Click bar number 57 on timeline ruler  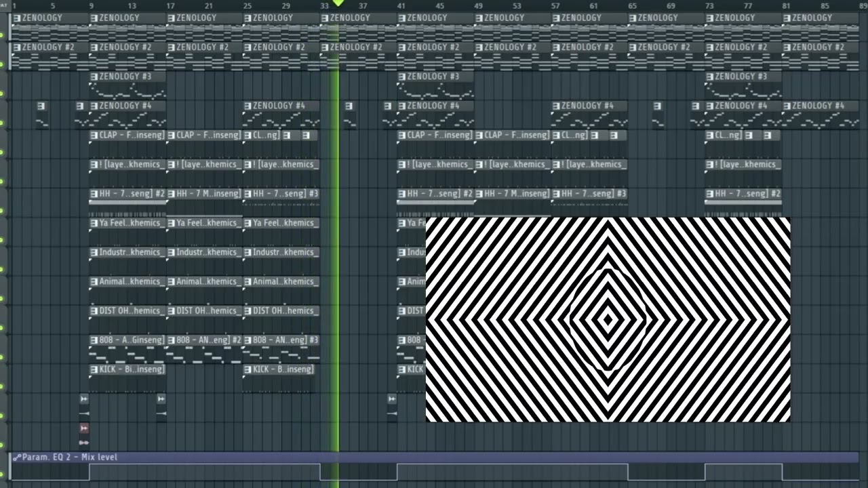(x=555, y=6)
